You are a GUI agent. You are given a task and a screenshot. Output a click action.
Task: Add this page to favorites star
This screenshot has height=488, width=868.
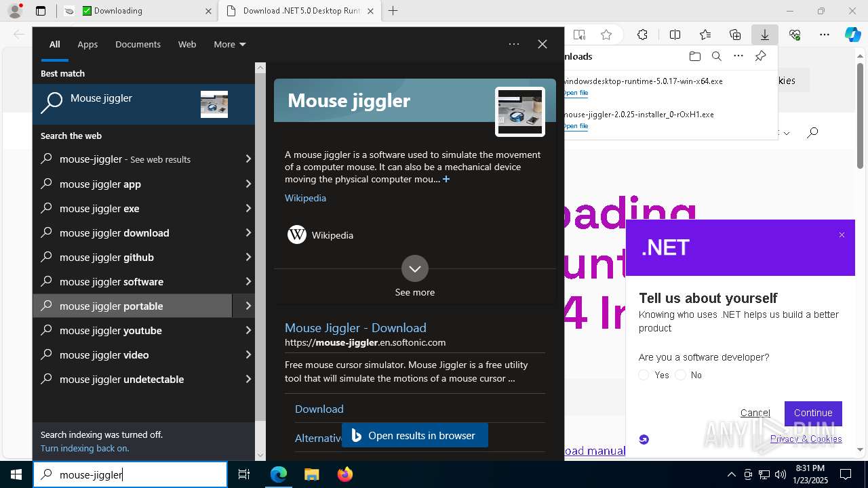[x=606, y=35]
